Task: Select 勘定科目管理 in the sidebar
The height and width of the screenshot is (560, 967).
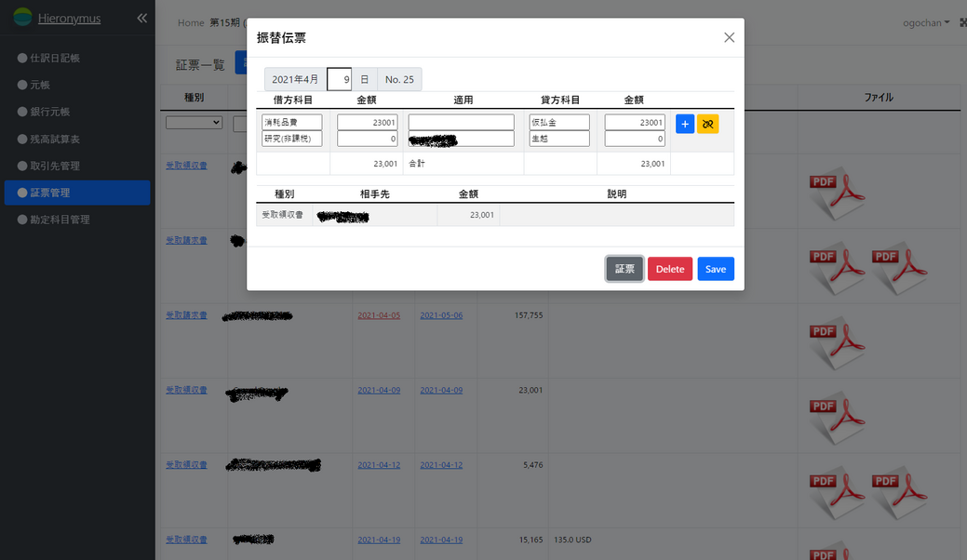Action: 60,220
